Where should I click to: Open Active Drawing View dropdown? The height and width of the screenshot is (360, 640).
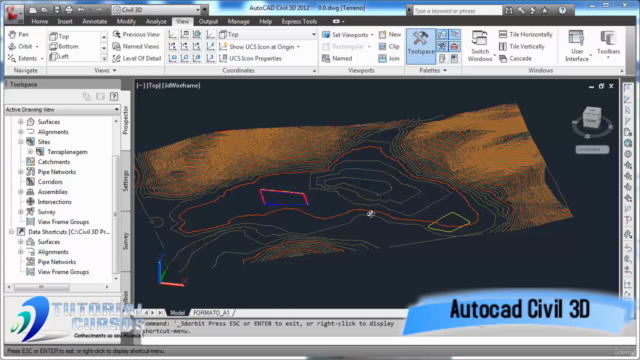62,109
